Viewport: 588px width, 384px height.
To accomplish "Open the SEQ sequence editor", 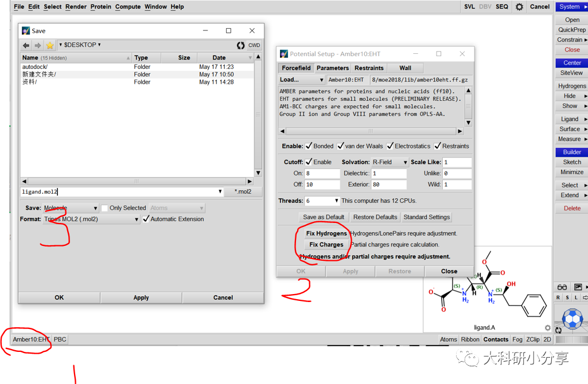I will tap(502, 7).
